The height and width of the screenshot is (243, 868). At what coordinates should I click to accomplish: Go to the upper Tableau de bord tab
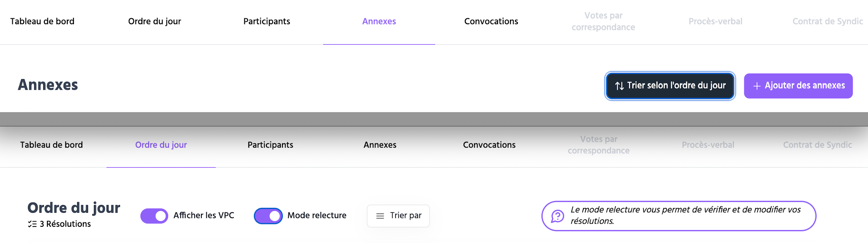click(x=42, y=21)
